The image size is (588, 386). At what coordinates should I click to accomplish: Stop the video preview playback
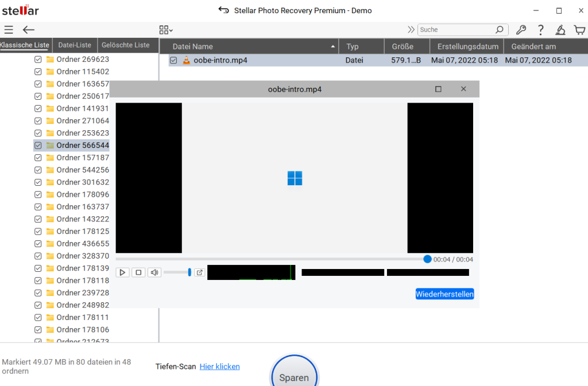[x=138, y=272]
